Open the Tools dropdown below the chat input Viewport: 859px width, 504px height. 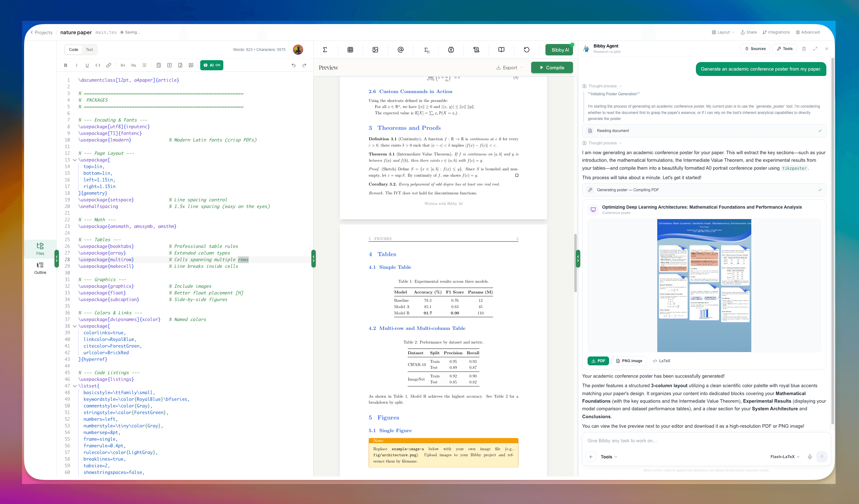[609, 457]
